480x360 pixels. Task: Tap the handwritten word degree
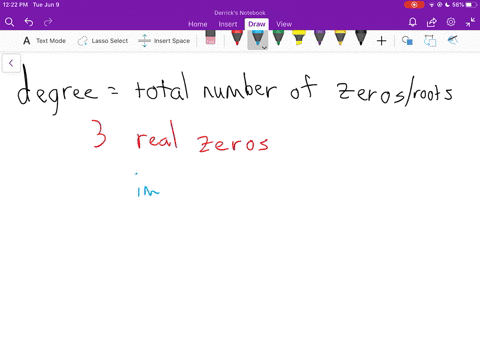[57, 90]
